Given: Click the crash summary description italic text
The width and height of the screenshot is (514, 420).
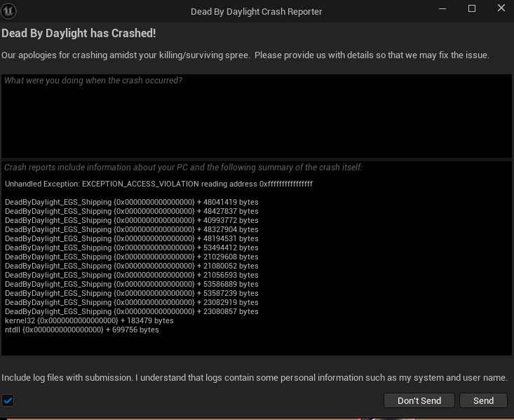Looking at the screenshot, I should pyautogui.click(x=184, y=168).
